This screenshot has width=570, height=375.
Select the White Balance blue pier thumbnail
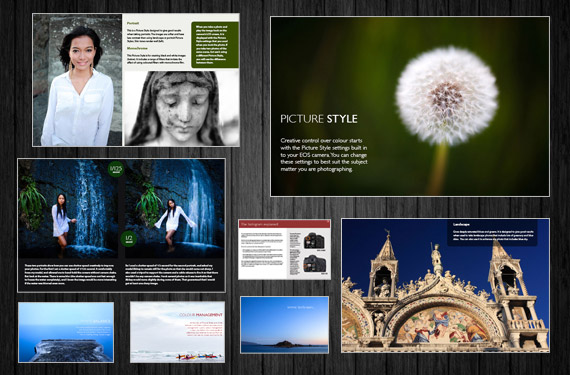coord(66,332)
